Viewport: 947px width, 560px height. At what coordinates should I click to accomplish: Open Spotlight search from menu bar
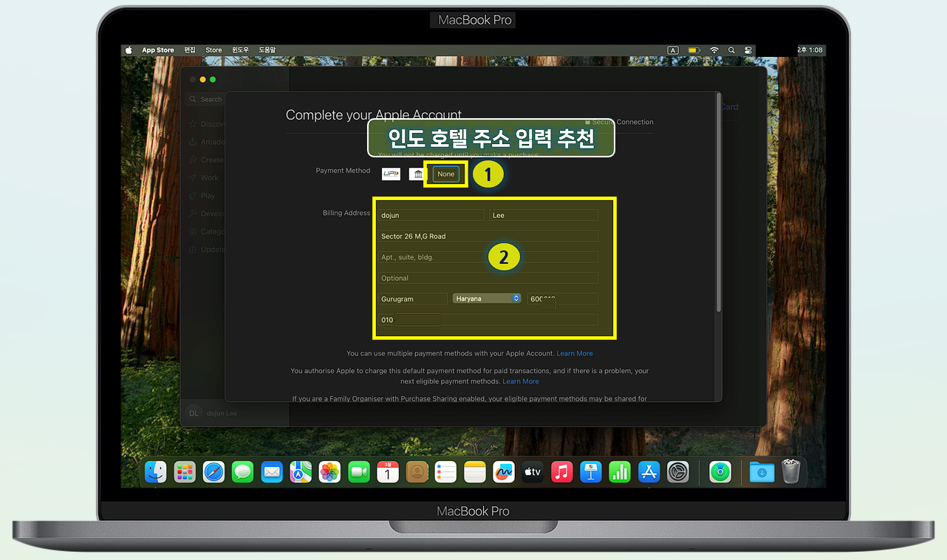(x=731, y=50)
